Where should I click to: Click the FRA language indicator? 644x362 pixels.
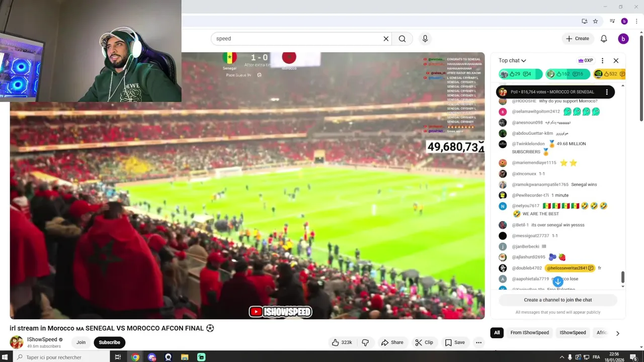point(596,357)
